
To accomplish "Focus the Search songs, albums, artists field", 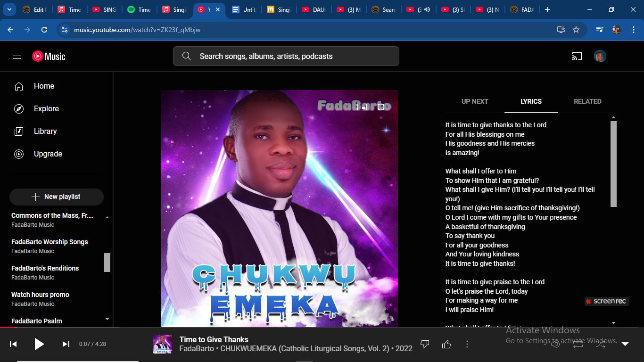I will pos(286,56).
